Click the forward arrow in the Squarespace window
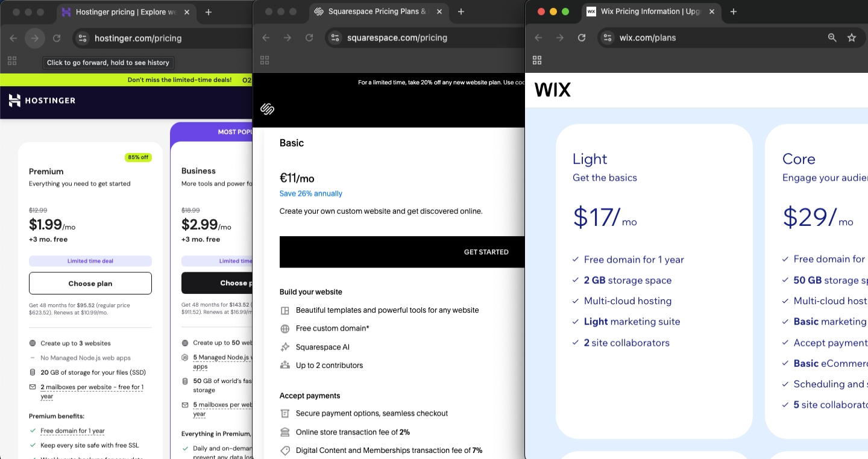868x459 pixels. pyautogui.click(x=288, y=37)
